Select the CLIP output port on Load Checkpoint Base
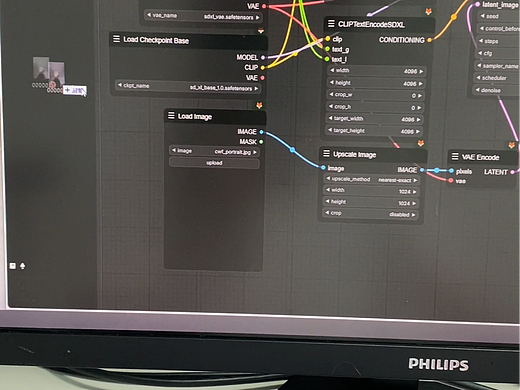The height and width of the screenshot is (390, 520). [x=263, y=68]
